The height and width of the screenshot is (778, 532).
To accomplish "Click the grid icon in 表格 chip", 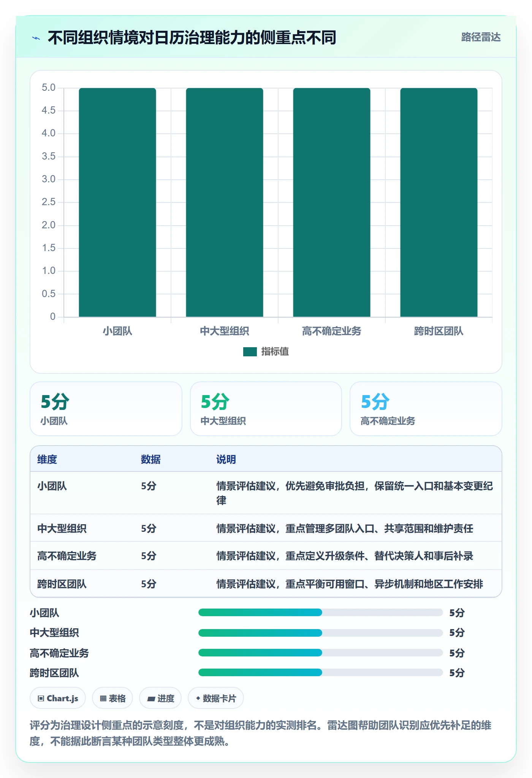I will 103,699.
